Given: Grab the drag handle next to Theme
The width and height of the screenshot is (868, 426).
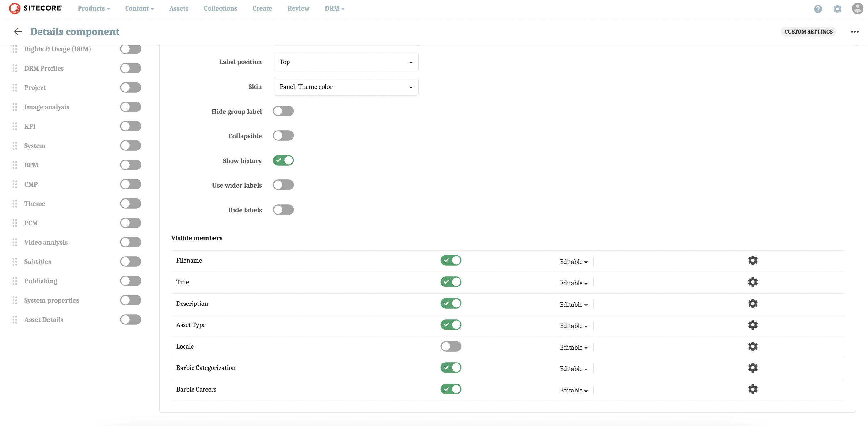Looking at the screenshot, I should 15,204.
